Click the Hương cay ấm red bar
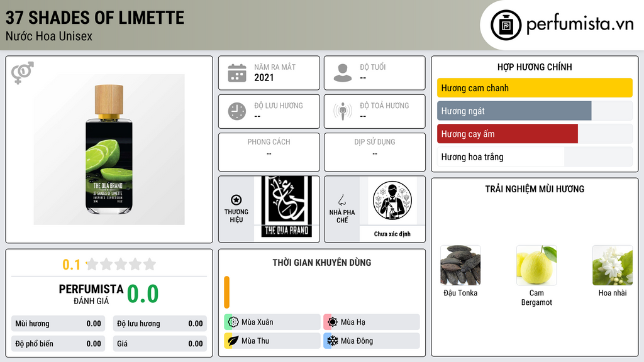This screenshot has width=644, height=362. point(508,134)
